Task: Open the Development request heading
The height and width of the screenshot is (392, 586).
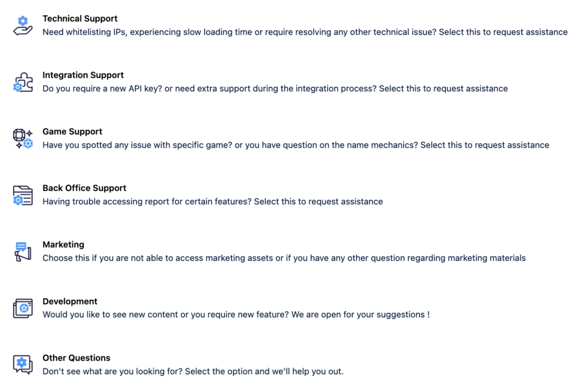Action: point(70,301)
